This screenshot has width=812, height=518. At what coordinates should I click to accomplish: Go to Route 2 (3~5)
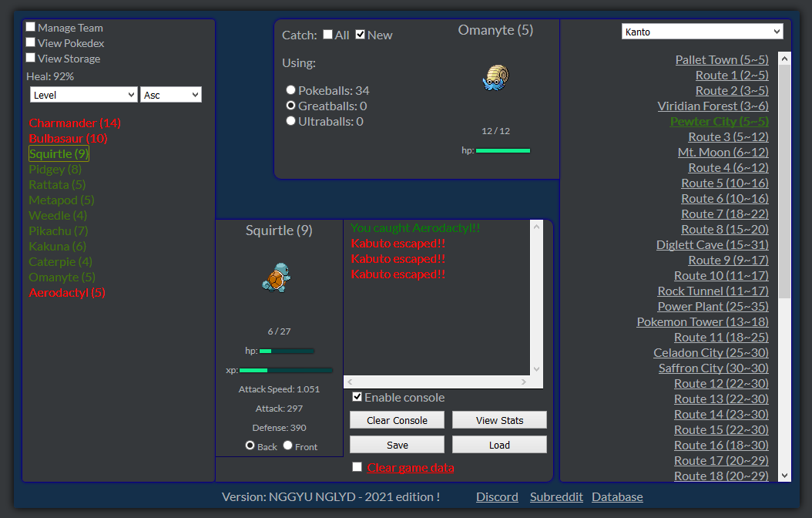pos(732,91)
